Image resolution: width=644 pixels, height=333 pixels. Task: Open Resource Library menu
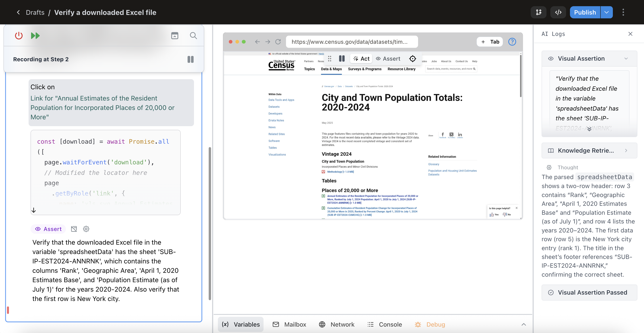point(401,69)
